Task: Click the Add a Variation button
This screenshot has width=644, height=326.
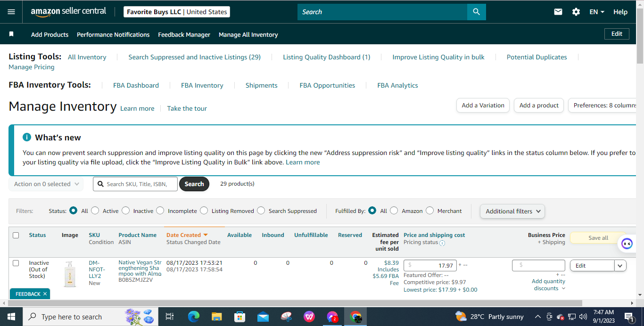Action: click(x=483, y=106)
